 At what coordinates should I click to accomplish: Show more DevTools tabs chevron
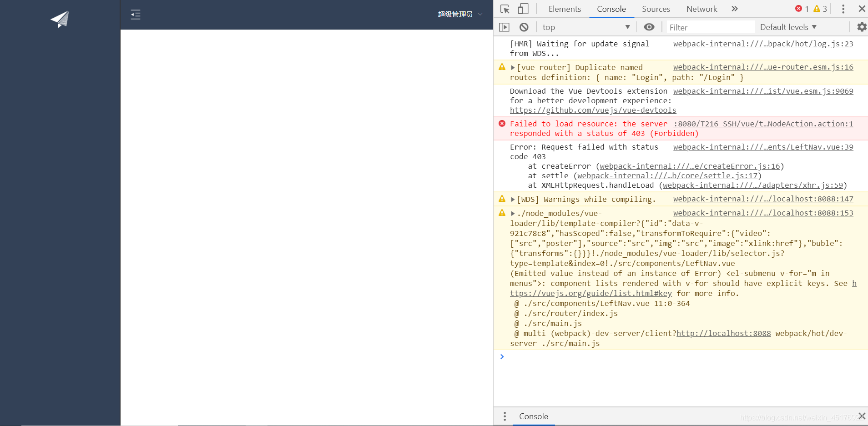735,9
